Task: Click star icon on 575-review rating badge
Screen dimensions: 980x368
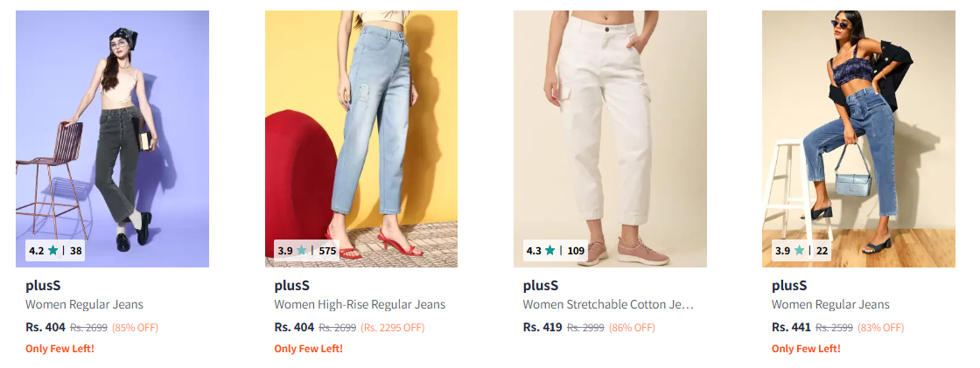Action: point(302,251)
